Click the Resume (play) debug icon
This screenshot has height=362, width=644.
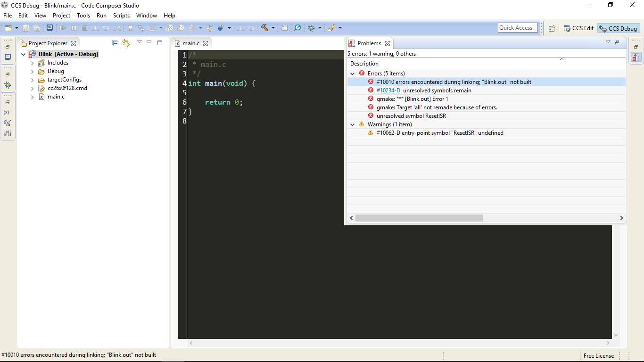pyautogui.click(x=63, y=28)
